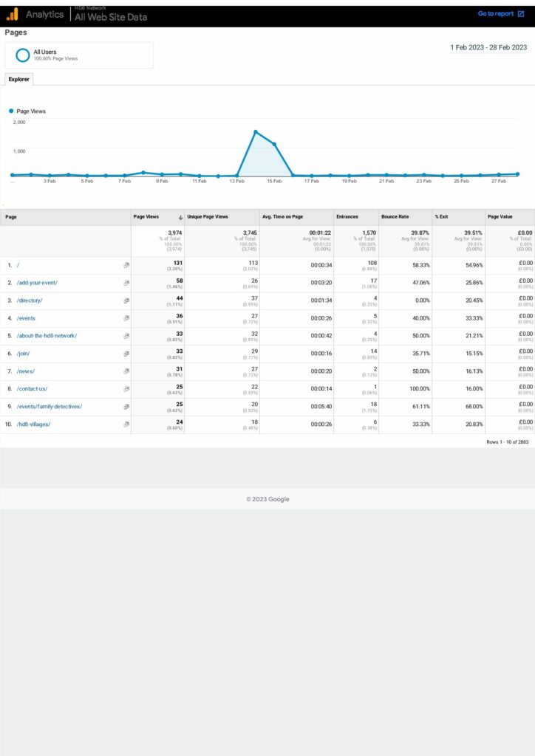Click the open-page icon for /directory/ row

point(126,300)
